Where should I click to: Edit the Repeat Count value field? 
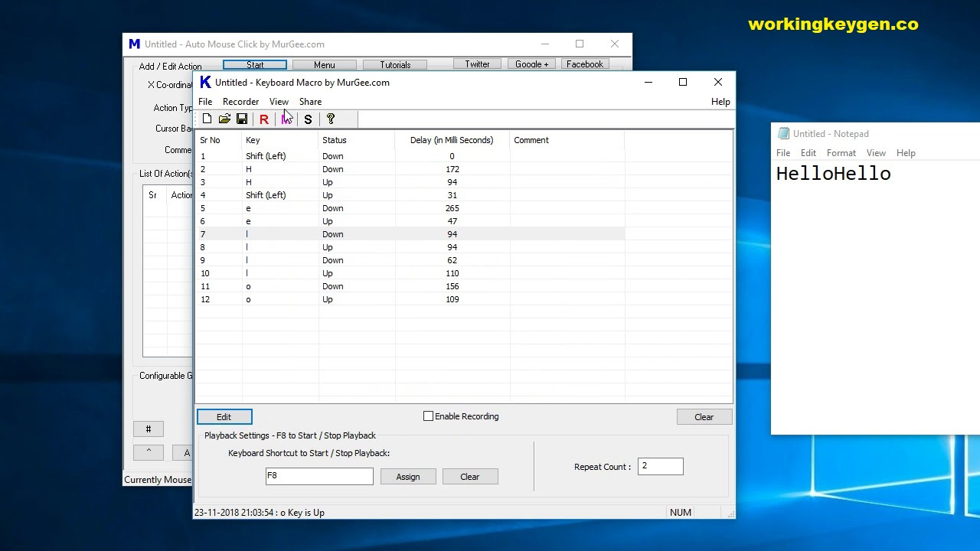[x=660, y=466]
